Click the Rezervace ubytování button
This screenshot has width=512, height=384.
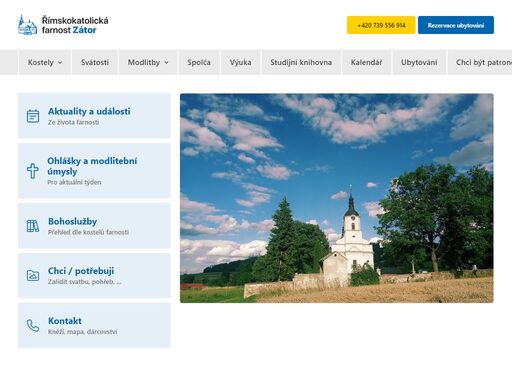[456, 25]
